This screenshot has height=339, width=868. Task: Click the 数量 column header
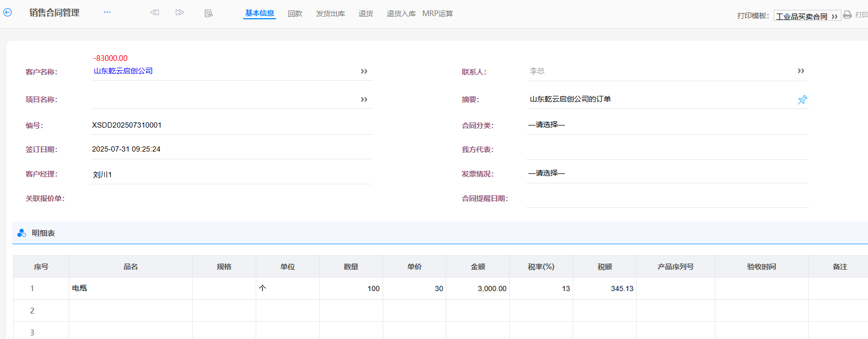(351, 267)
